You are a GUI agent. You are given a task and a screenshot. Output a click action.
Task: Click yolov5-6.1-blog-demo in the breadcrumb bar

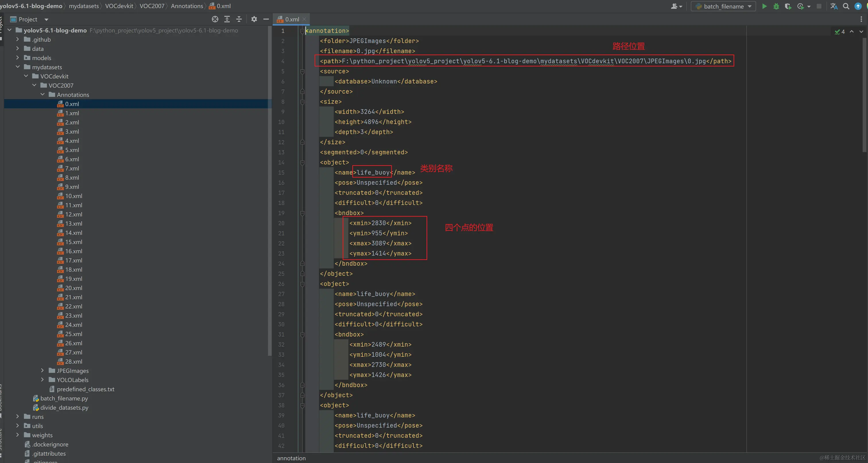click(x=31, y=6)
